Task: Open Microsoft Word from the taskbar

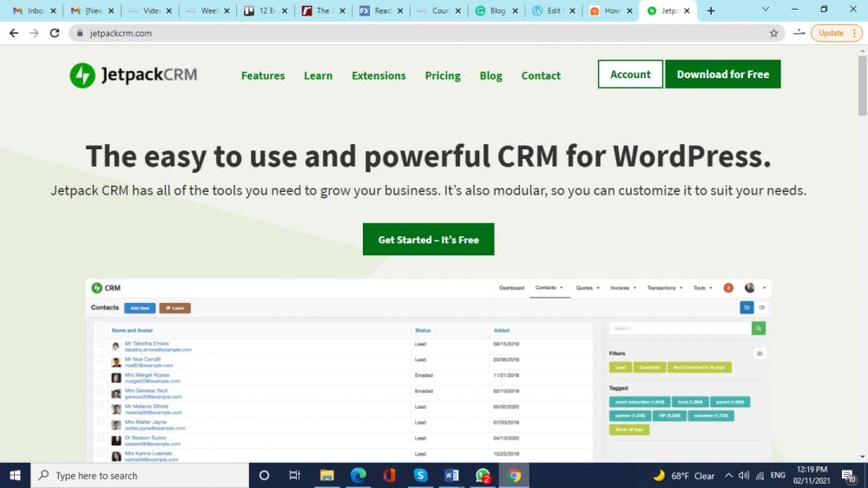Action: (x=451, y=475)
